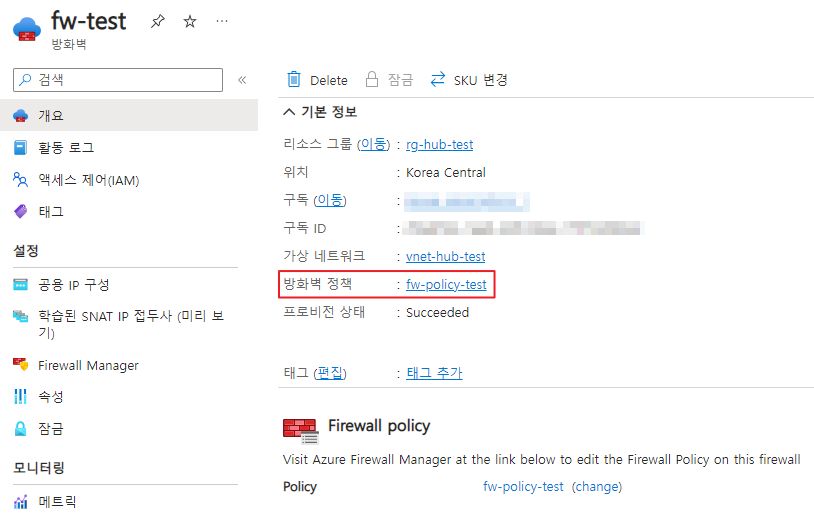
Task: Collapse the left navigation pane
Action: (242, 80)
